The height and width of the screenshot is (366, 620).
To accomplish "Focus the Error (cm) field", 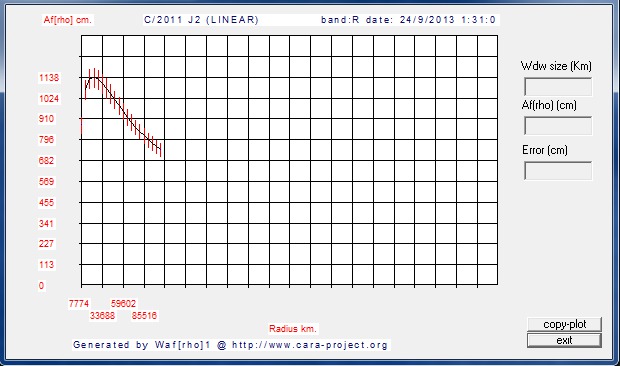I will click(x=558, y=171).
